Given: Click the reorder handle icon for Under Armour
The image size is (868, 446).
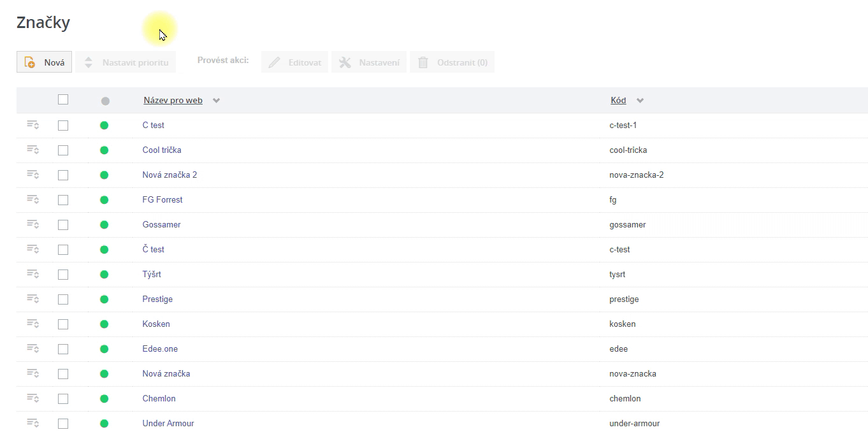Looking at the screenshot, I should (33, 423).
